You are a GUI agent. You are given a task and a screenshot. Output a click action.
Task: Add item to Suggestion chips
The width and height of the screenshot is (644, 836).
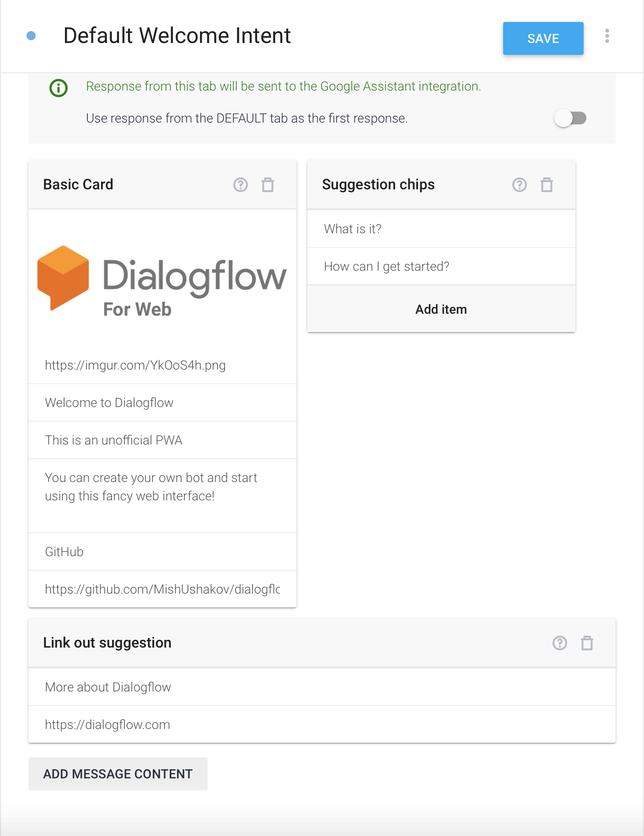click(441, 309)
